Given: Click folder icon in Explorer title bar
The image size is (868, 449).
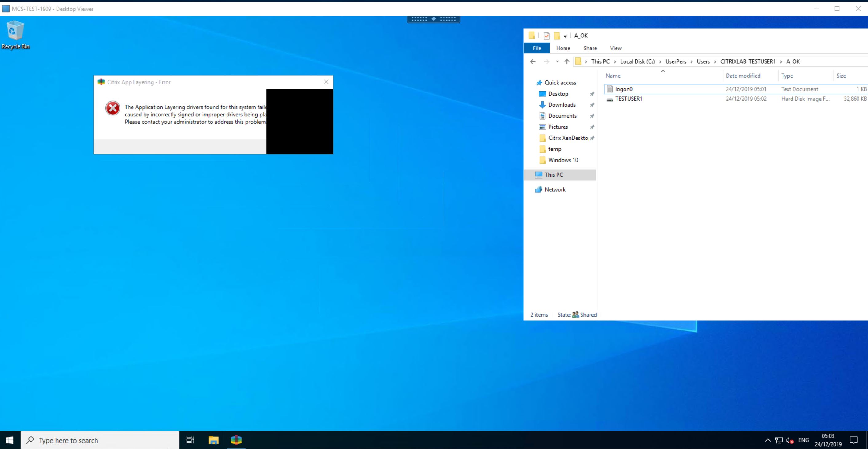Looking at the screenshot, I should coord(532,36).
